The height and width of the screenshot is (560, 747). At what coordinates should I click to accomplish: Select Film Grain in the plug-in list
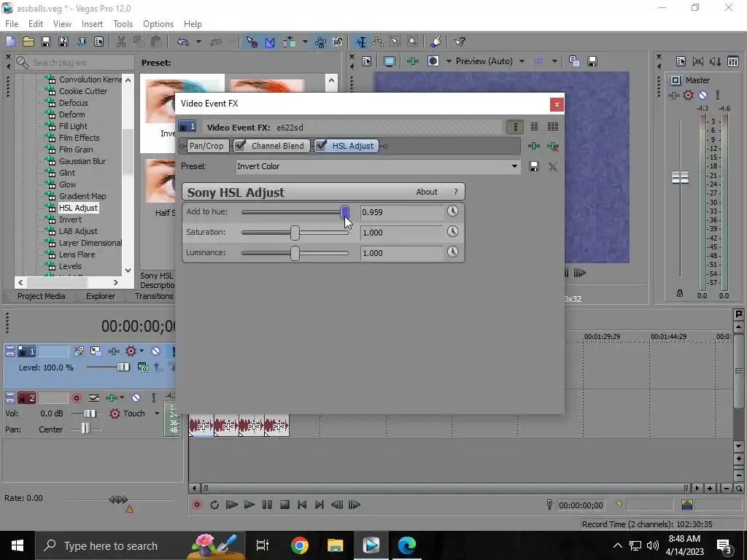pyautogui.click(x=76, y=149)
